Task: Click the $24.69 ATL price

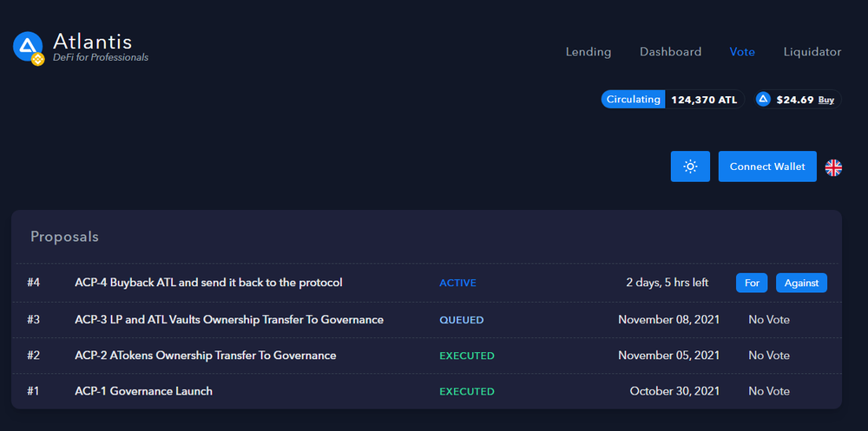Action: tap(796, 100)
